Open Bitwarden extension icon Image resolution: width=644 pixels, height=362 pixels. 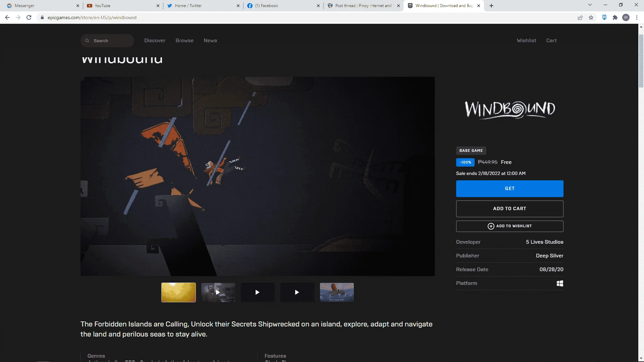click(x=604, y=17)
